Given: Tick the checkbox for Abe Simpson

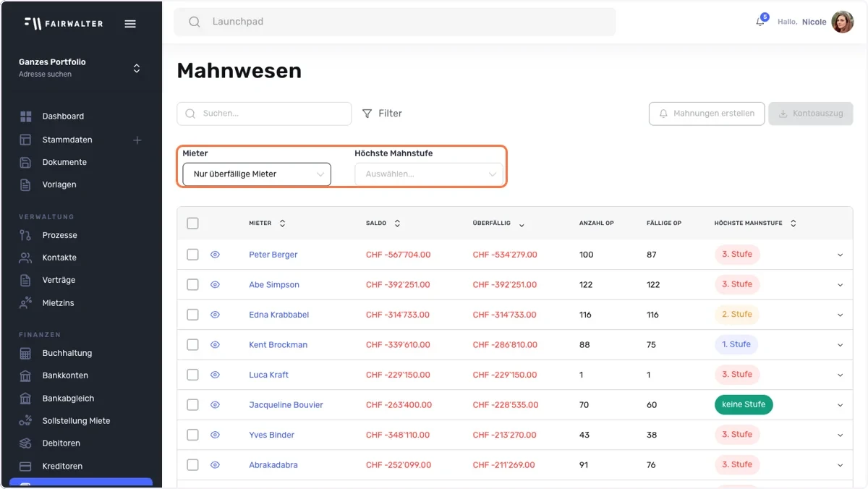Looking at the screenshot, I should tap(192, 285).
